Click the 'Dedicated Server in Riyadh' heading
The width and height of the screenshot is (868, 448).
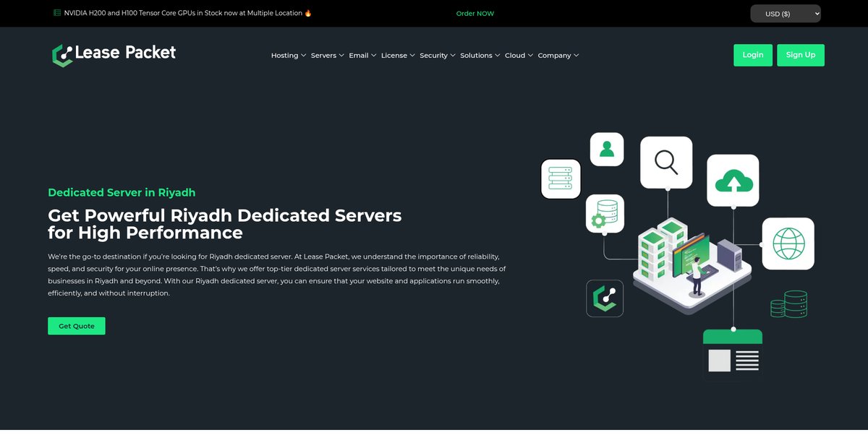click(122, 193)
